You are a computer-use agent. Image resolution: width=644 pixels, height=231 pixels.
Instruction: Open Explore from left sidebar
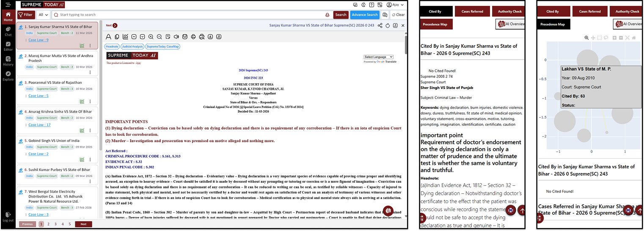click(8, 76)
